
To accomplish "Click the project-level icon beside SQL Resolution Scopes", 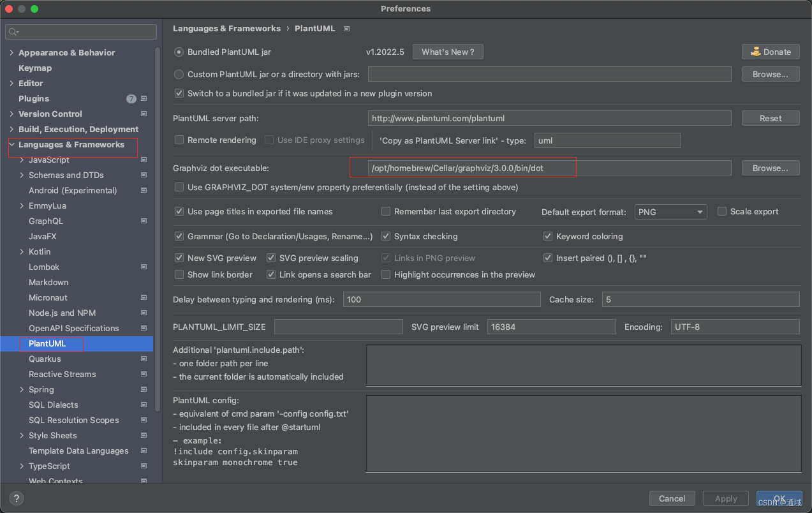I will click(x=144, y=420).
